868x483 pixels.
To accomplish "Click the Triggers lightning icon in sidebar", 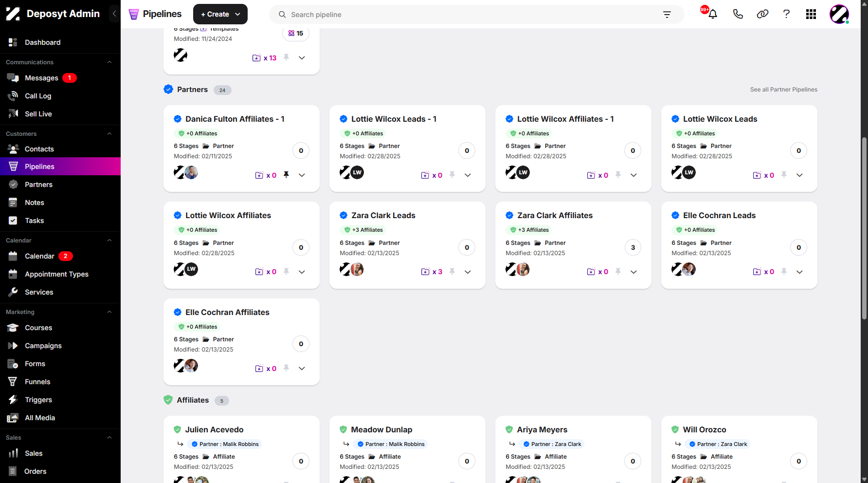I will point(13,400).
